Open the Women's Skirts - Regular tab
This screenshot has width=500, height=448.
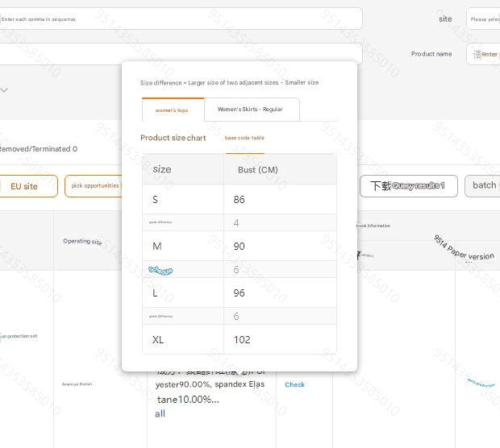(x=252, y=110)
